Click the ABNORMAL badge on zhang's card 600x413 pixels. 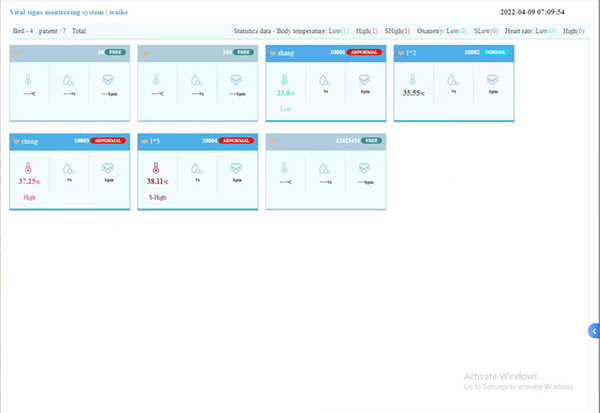[x=364, y=52]
